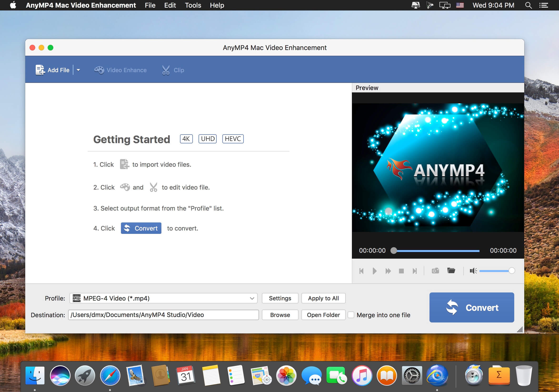Open the Profile format dropdown

click(163, 298)
